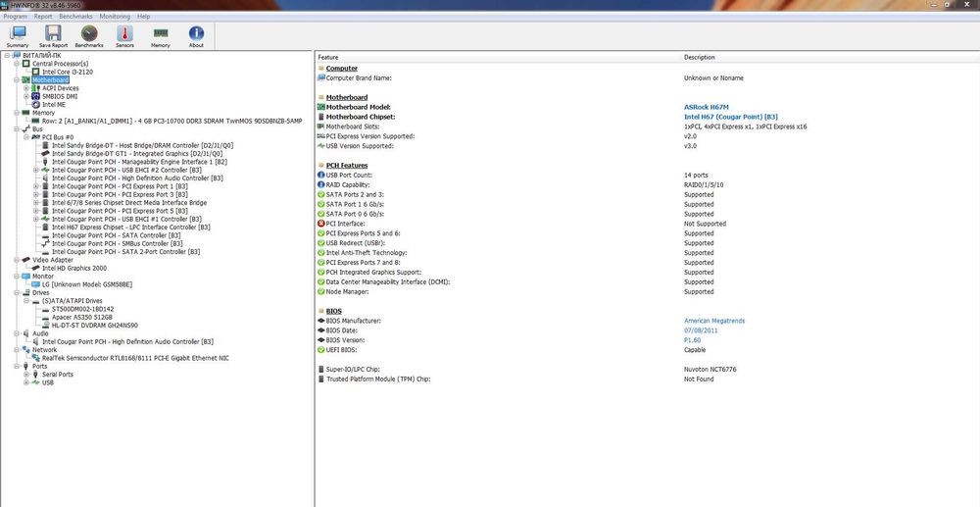Select the RealTek RTL8168/8111 Ethernet NIC
980x507 pixels.
135,358
